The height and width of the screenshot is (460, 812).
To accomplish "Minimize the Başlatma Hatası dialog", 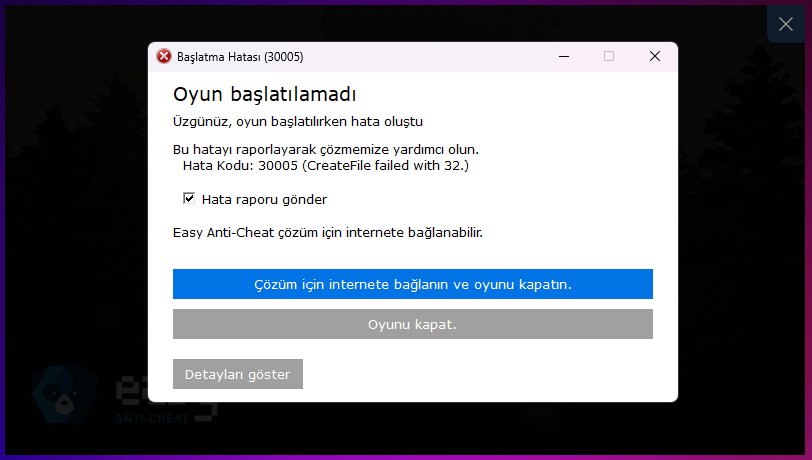I will click(x=564, y=56).
